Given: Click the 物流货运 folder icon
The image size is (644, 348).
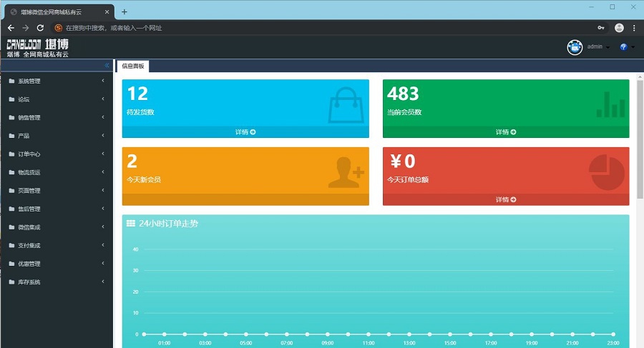Looking at the screenshot, I should (11, 172).
